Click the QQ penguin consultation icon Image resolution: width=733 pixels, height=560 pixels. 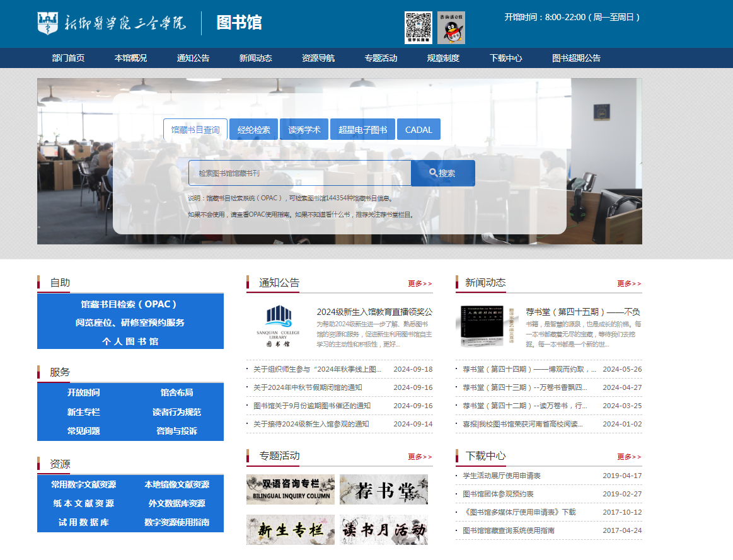(451, 28)
